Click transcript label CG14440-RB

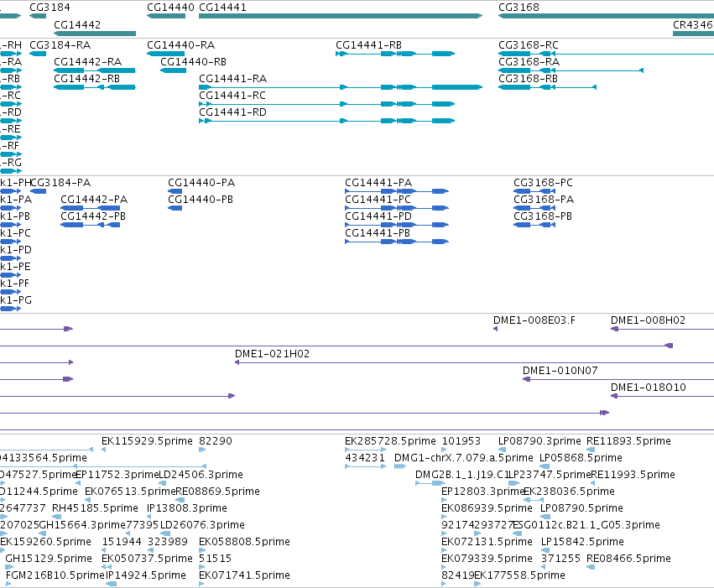point(193,62)
